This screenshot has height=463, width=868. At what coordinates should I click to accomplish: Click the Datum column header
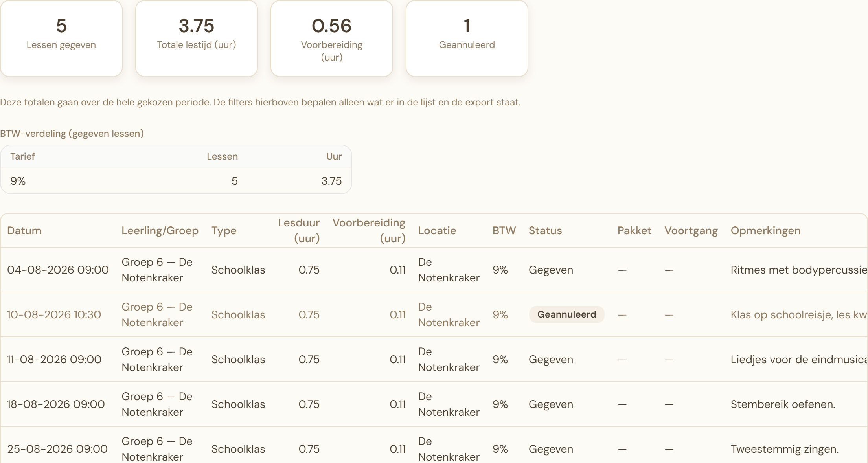24,231
